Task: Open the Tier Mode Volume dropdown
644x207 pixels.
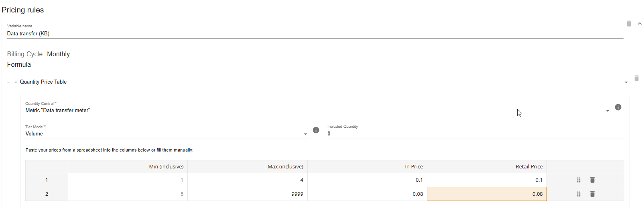Action: click(x=167, y=134)
